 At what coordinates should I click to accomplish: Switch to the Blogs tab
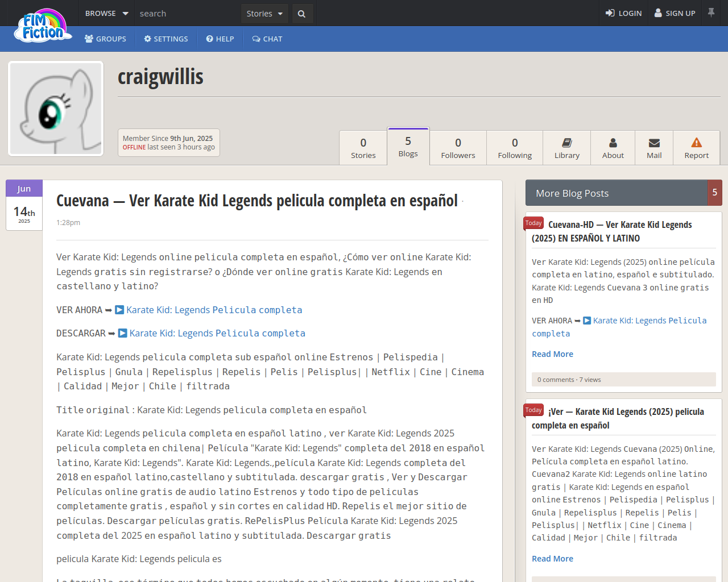(408, 146)
